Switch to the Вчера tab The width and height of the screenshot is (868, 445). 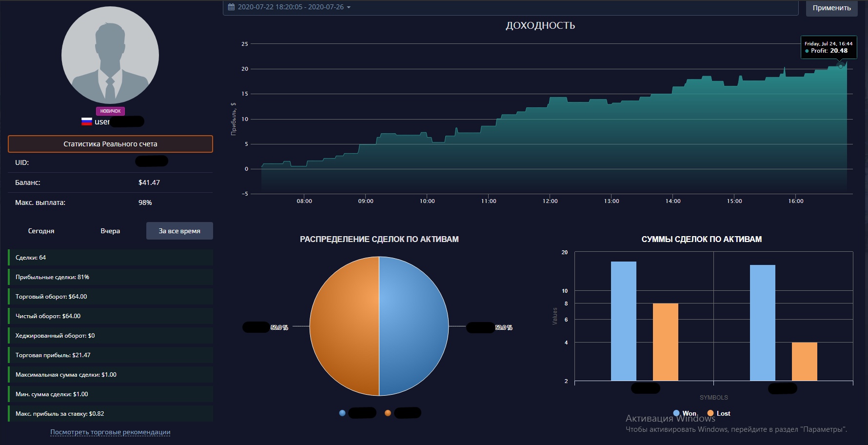[110, 231]
